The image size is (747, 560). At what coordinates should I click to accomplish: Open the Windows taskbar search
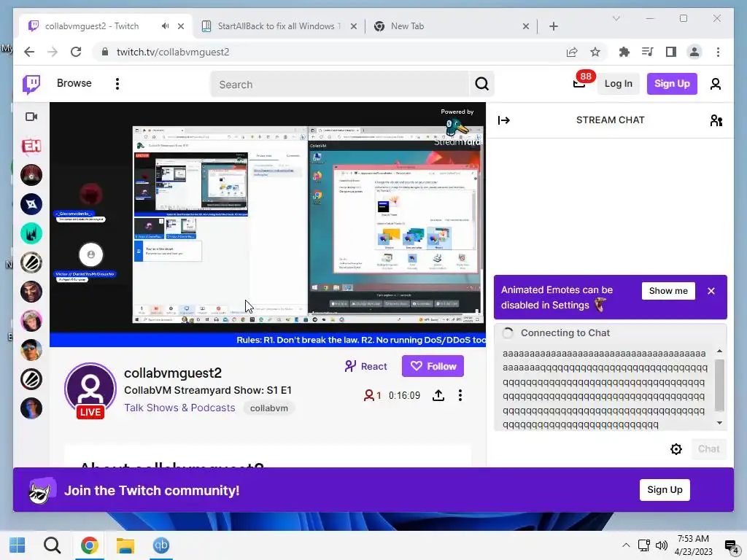click(x=52, y=545)
